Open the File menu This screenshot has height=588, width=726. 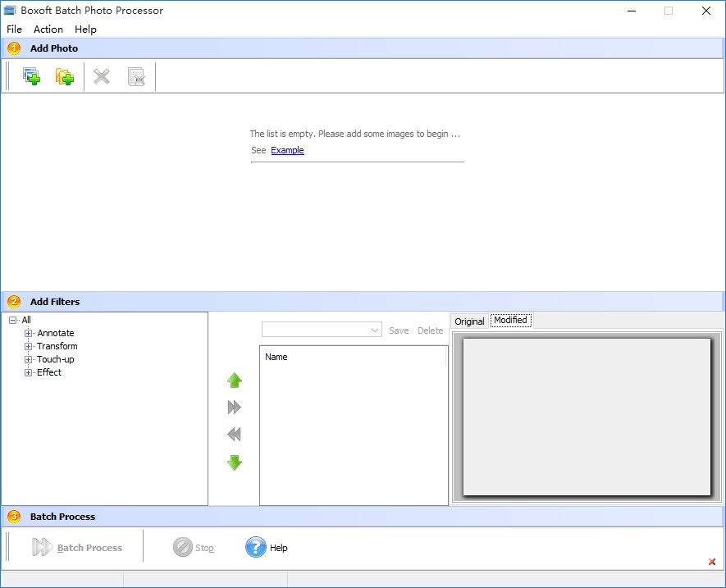tap(14, 30)
